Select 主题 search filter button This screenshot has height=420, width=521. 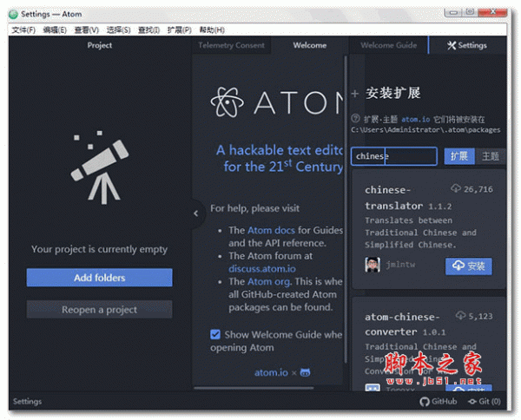491,156
